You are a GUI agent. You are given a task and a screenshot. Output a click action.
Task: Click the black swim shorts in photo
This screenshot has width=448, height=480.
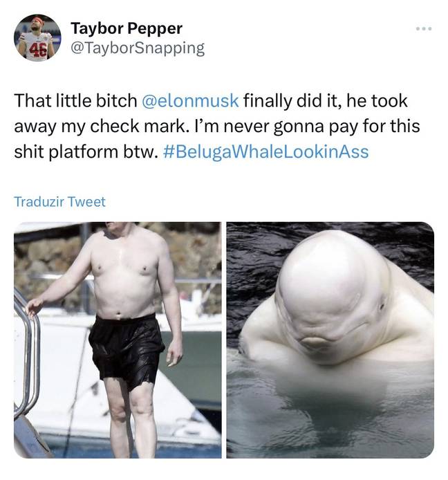pyautogui.click(x=126, y=351)
